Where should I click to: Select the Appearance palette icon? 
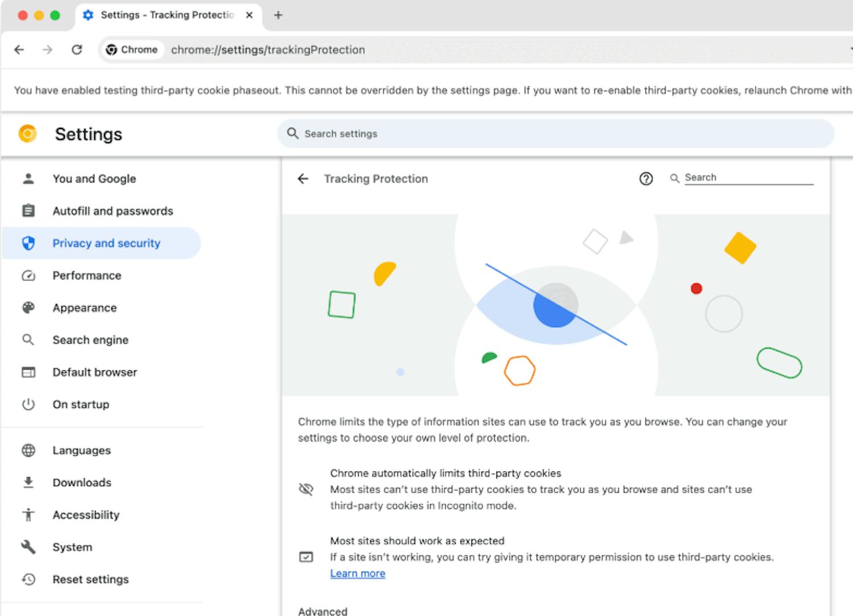[x=28, y=308]
